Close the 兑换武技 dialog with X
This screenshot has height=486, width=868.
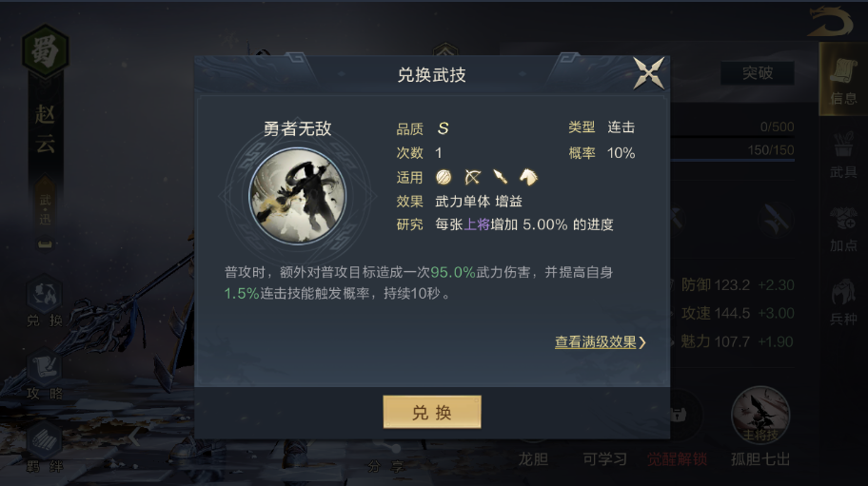click(649, 73)
